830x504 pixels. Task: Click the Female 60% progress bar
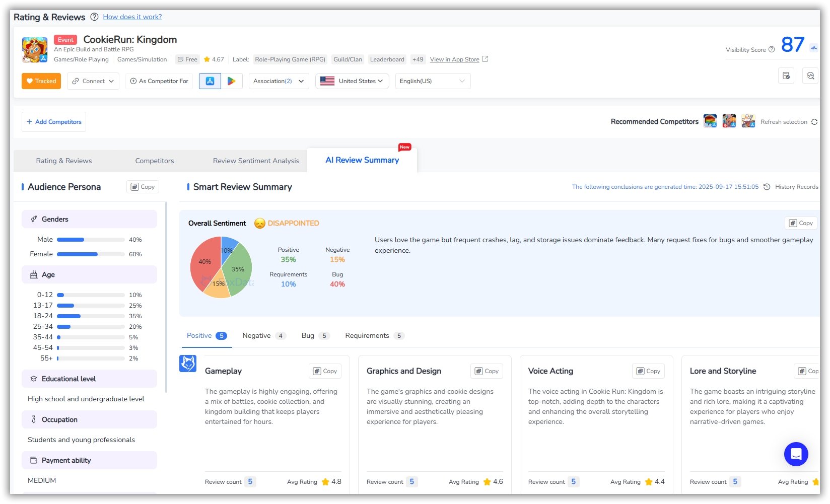coord(91,254)
